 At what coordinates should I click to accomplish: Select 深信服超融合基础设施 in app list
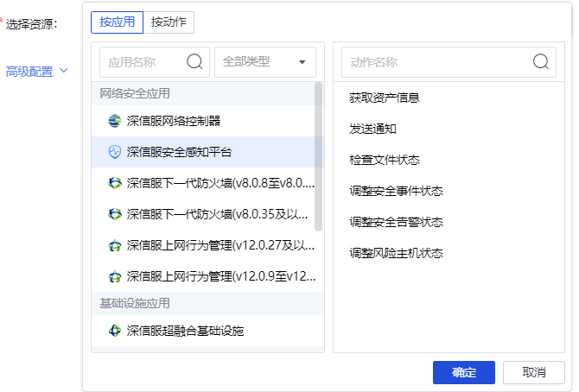click(207, 331)
